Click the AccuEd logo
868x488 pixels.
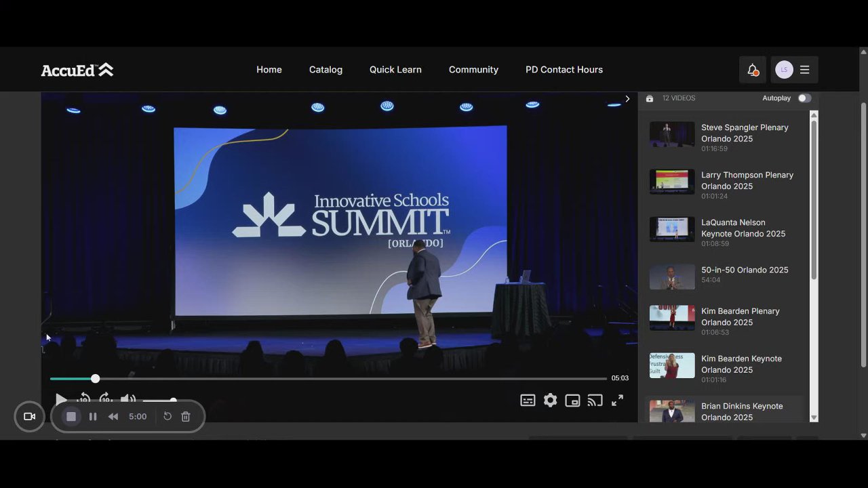(x=77, y=70)
